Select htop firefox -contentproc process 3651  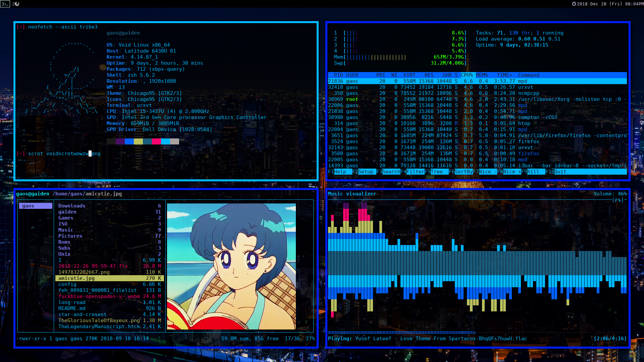[x=477, y=135]
